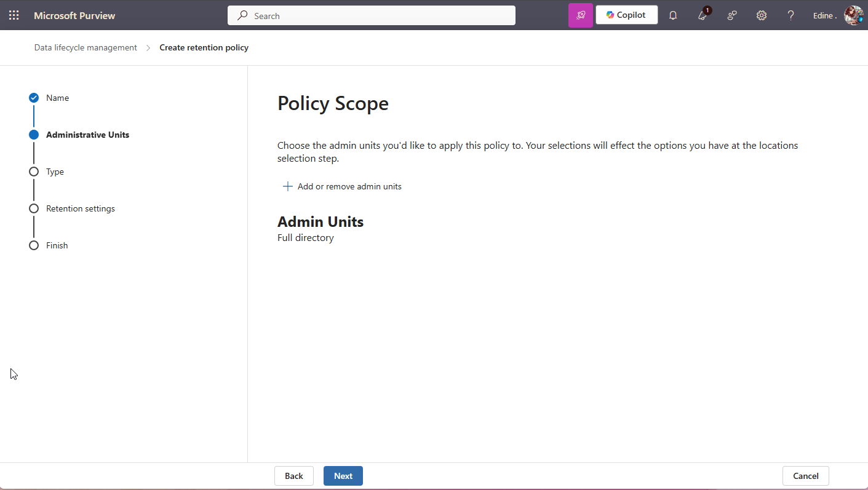Open the app launcher waffle menu
868x490 pixels.
pyautogui.click(x=14, y=15)
